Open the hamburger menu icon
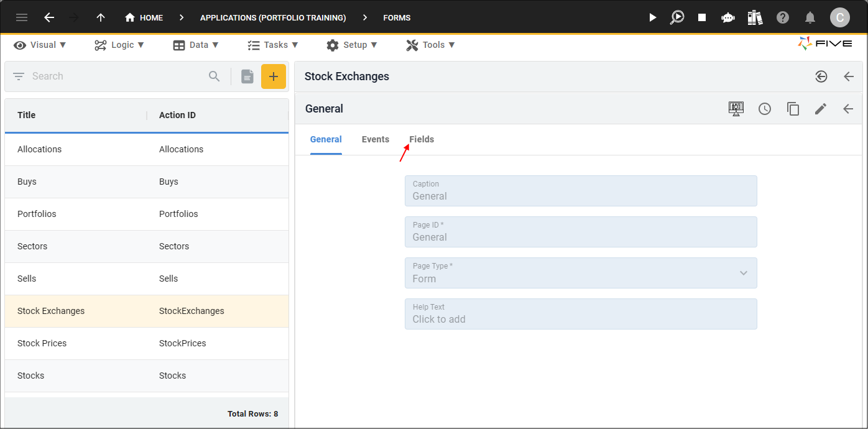 click(x=22, y=17)
